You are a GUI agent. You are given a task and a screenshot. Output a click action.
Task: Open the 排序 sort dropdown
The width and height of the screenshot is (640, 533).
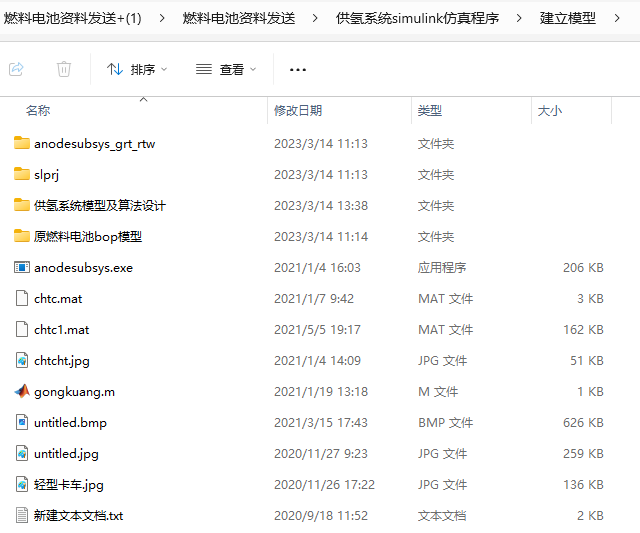pos(137,69)
